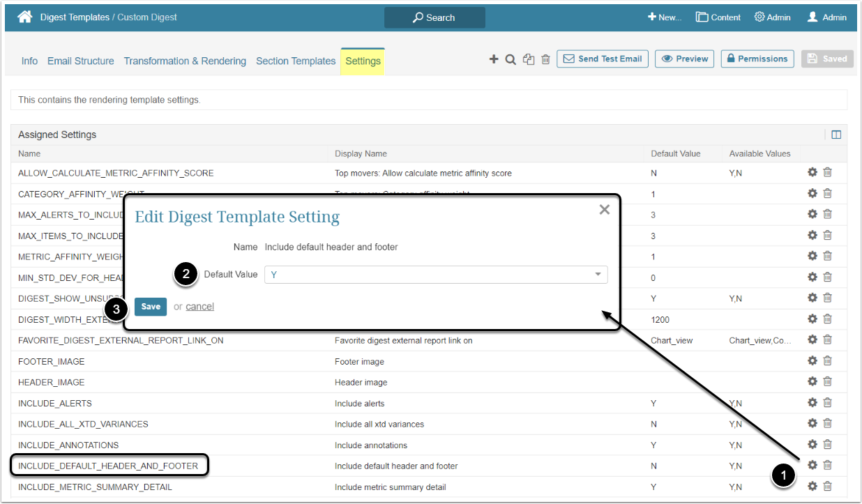Delete INCLUDE_DEFAULT_HEADER_AND_FOOTER setting
Viewport: 862px width, 504px height.
[x=828, y=465]
